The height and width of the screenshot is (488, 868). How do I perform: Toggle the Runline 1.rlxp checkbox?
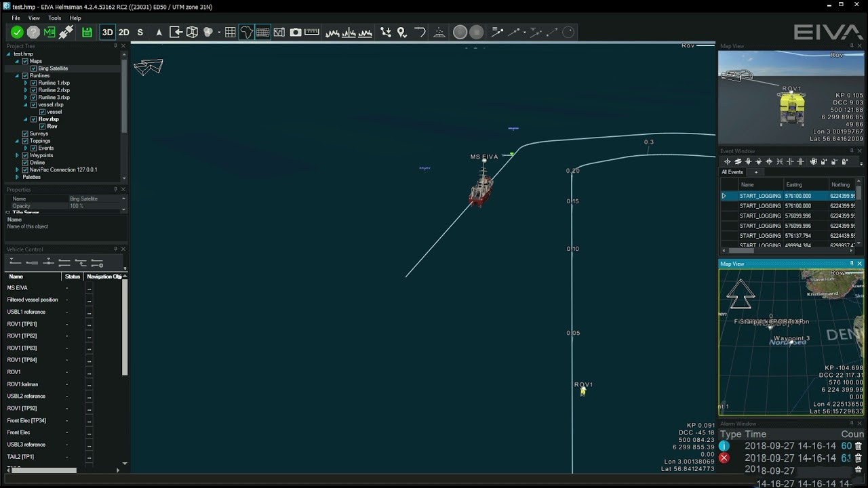pyautogui.click(x=34, y=83)
